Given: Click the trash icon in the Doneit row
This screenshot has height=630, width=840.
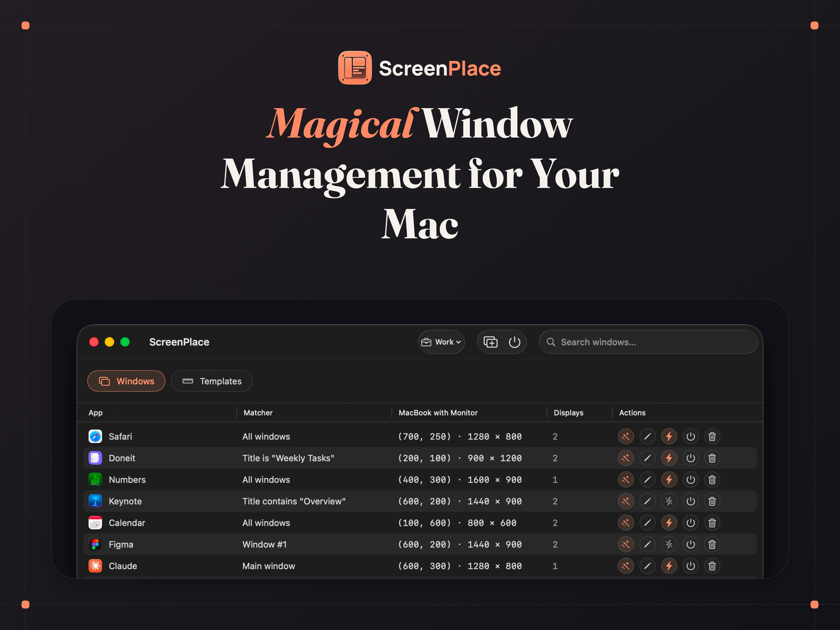Looking at the screenshot, I should pos(712,458).
